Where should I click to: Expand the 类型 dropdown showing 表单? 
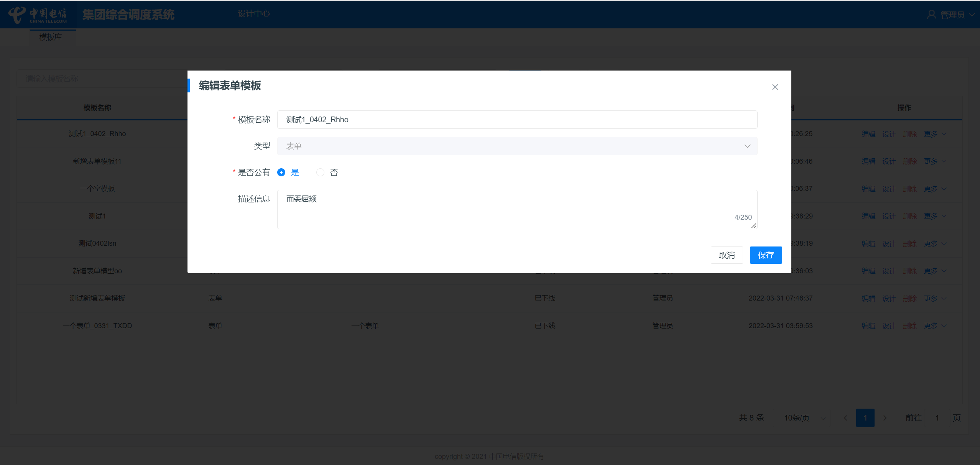[x=747, y=146]
